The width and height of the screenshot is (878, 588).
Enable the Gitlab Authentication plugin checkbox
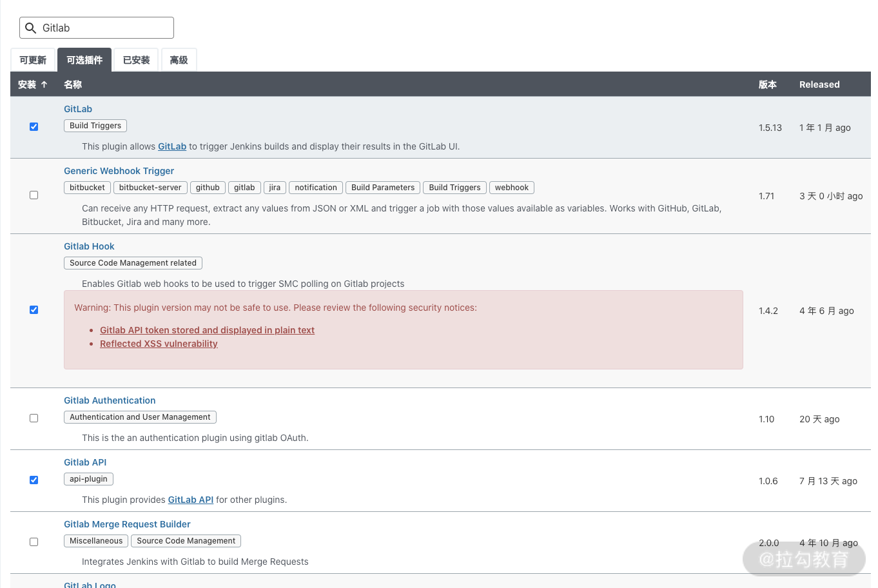[x=34, y=418]
